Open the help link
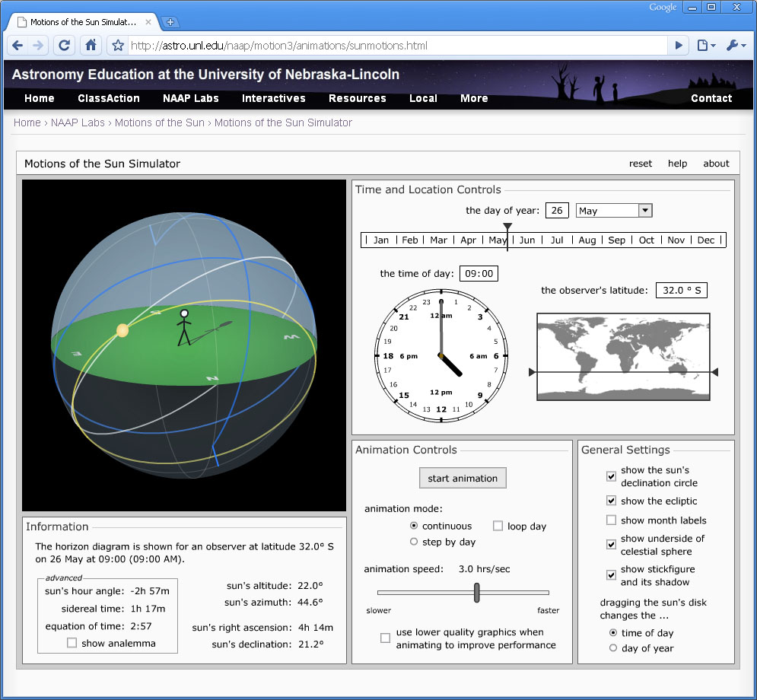 point(677,164)
